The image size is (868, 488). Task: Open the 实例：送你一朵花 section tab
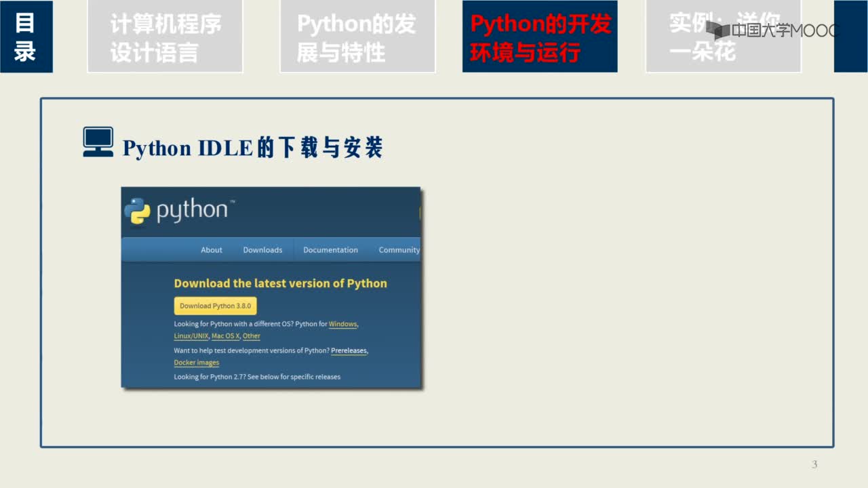724,37
